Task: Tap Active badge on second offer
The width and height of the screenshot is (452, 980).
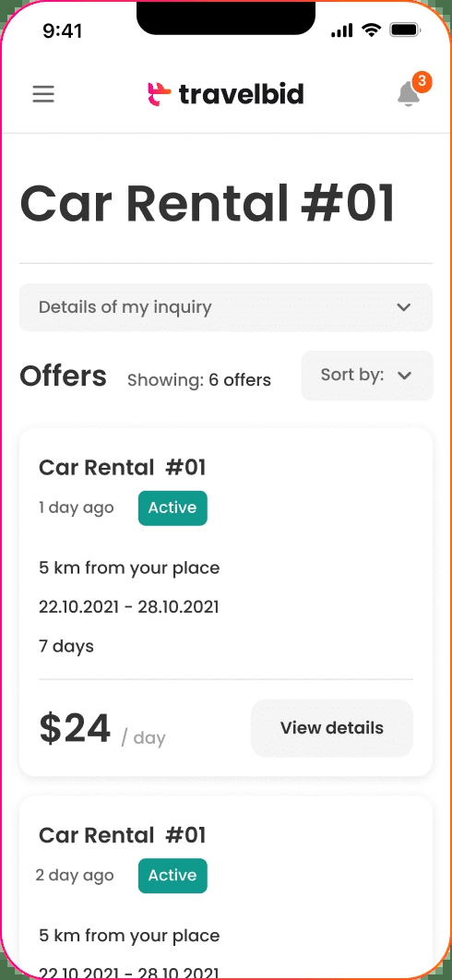Action: point(172,875)
